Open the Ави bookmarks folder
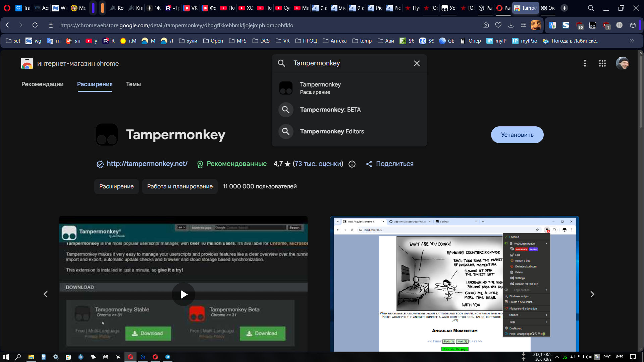Screen dimensions: 644x362 click(x=386, y=41)
